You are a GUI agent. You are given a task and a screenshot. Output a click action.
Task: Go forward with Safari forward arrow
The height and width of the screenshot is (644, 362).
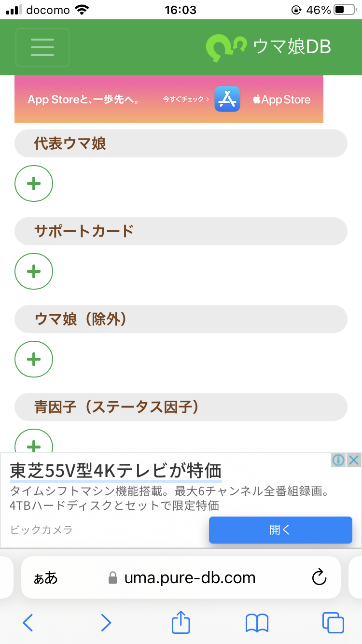click(x=106, y=623)
